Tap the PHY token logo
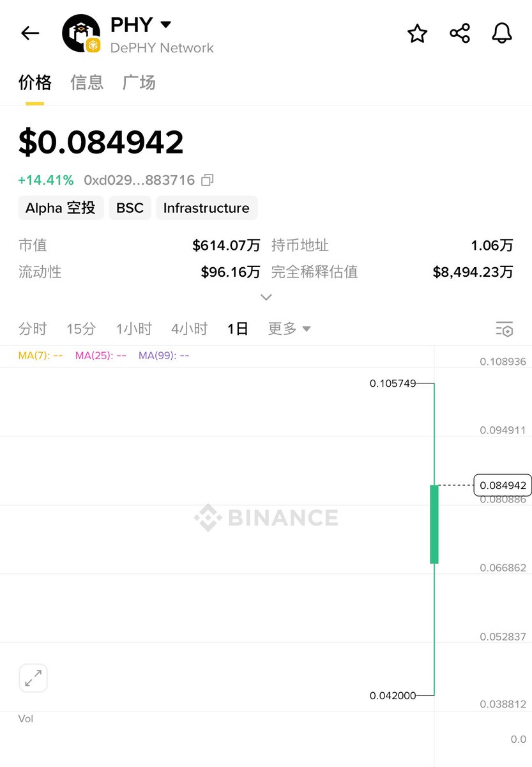 tap(81, 33)
